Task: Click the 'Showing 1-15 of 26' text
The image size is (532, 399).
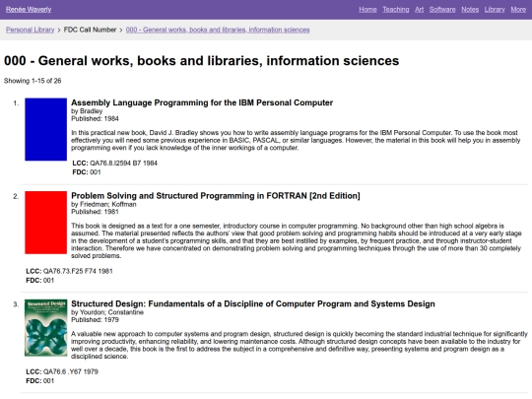Action: coord(33,81)
